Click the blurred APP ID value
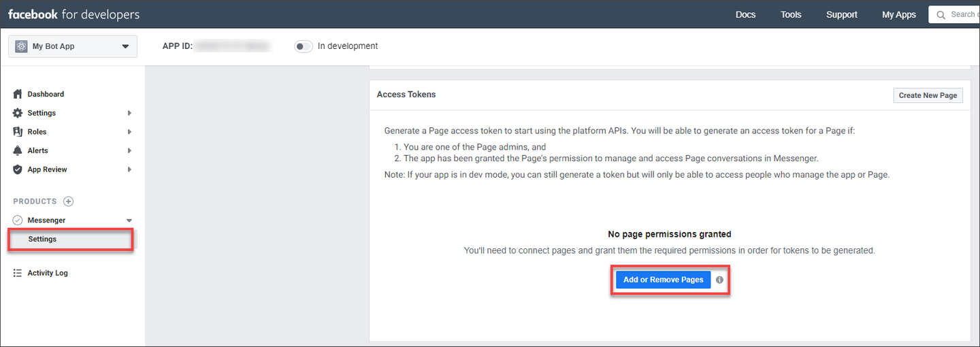This screenshot has height=347, width=980. click(233, 46)
